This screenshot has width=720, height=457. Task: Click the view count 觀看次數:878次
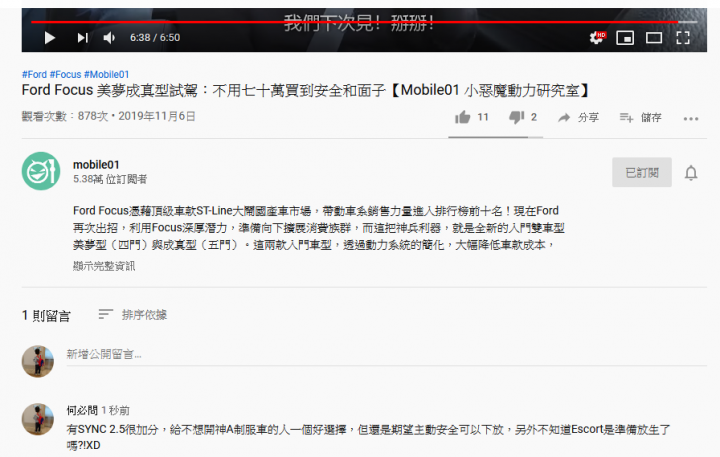65,116
